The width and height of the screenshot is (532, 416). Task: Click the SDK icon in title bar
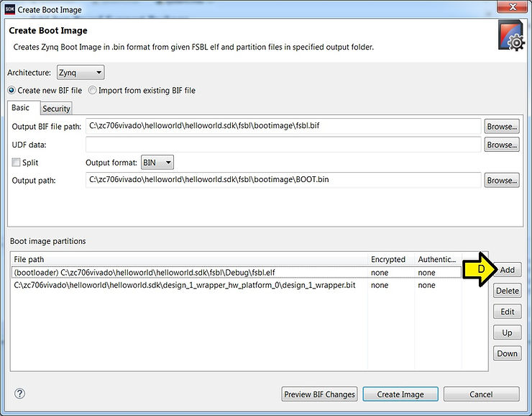tap(10, 9)
